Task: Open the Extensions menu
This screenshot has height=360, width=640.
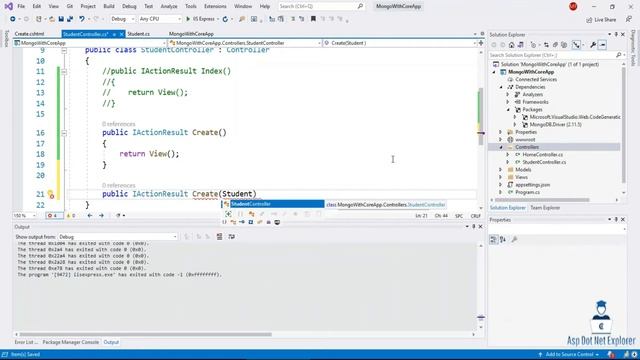Action: point(215,7)
